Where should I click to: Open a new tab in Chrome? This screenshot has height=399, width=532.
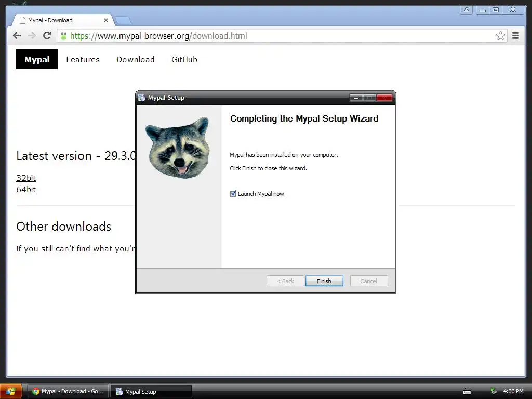click(123, 21)
